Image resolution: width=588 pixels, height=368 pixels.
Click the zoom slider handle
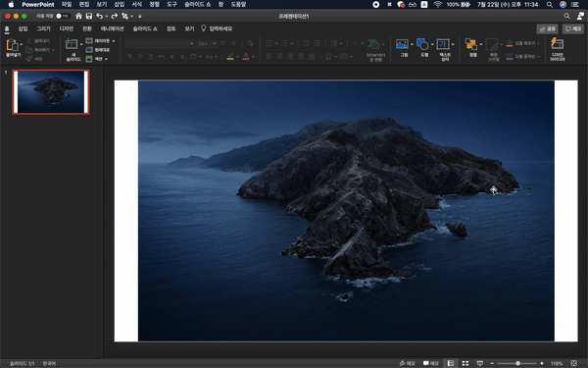[517, 363]
